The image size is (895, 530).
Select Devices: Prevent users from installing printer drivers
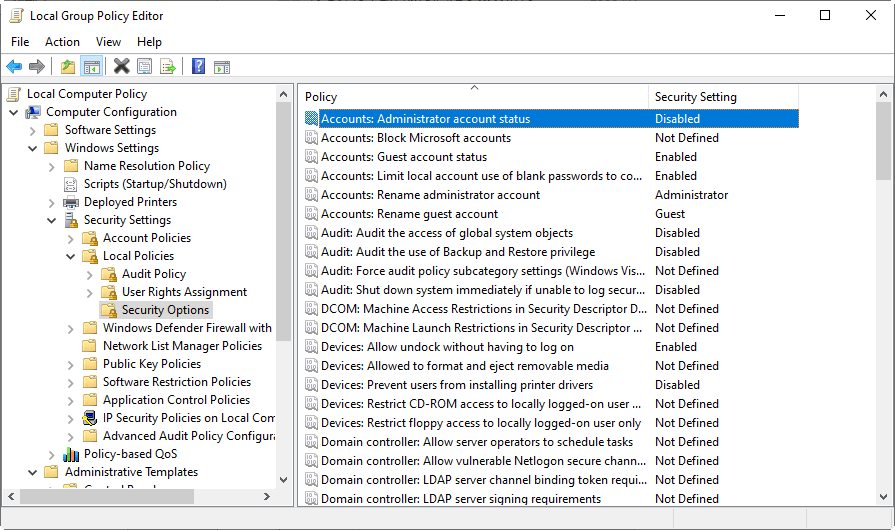[457, 385]
